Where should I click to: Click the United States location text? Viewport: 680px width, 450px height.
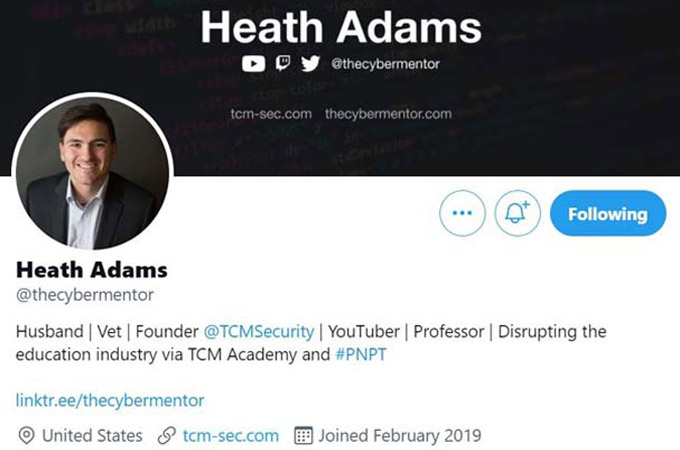click(x=92, y=436)
